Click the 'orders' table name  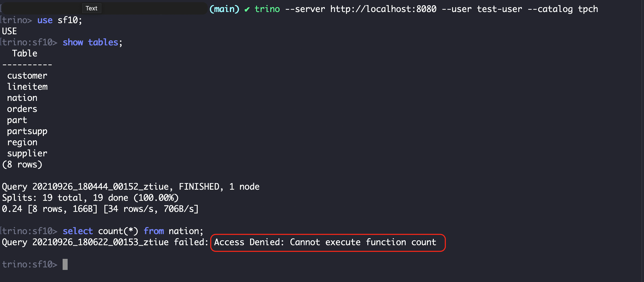coord(22,109)
